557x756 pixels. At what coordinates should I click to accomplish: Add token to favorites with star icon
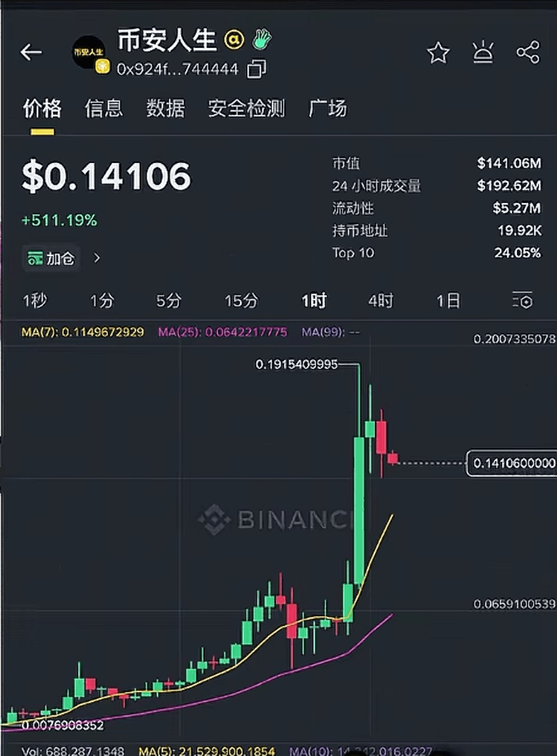pos(438,53)
